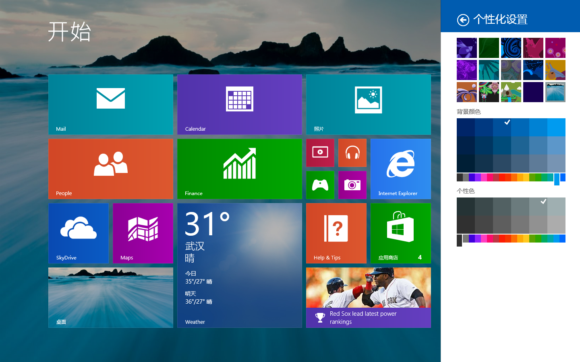Pick the darkest charcoal 个性色 swatch at bottom-left
The width and height of the screenshot is (580, 362).
[x=466, y=224]
